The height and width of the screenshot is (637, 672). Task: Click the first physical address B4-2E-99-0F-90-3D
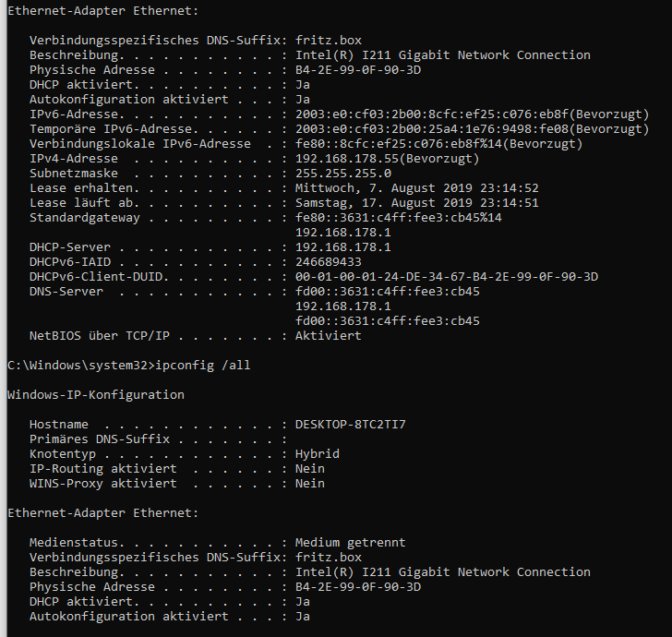point(358,70)
